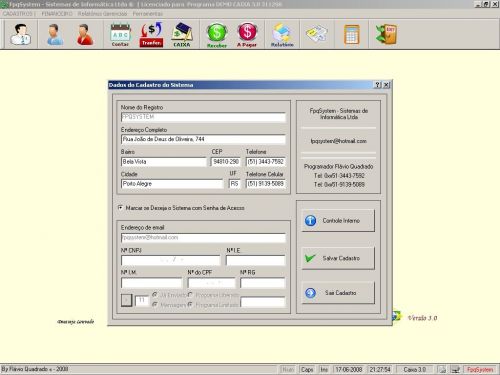Viewport: 500px width, 375px height.
Task: Click the Nº RG field
Action: tap(263, 283)
